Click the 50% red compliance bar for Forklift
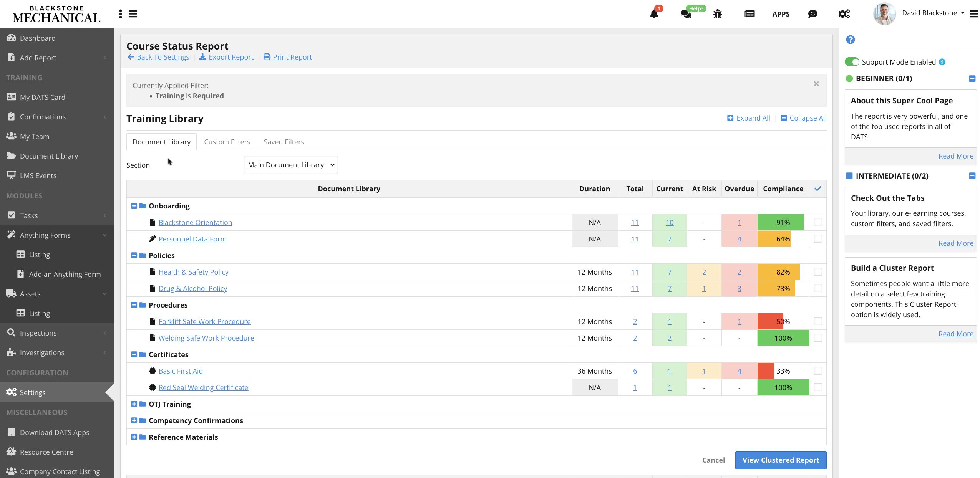980x478 pixels. [771, 321]
